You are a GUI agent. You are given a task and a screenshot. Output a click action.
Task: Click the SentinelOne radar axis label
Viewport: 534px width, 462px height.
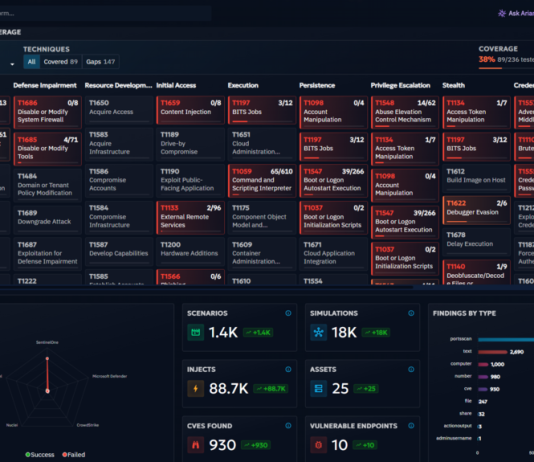point(47,342)
